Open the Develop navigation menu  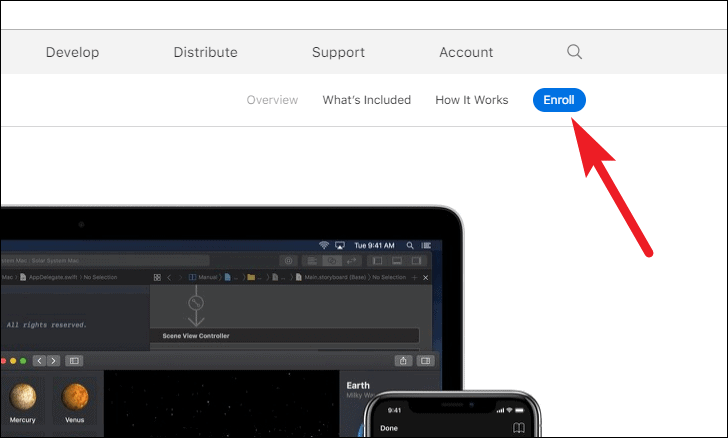coord(72,52)
